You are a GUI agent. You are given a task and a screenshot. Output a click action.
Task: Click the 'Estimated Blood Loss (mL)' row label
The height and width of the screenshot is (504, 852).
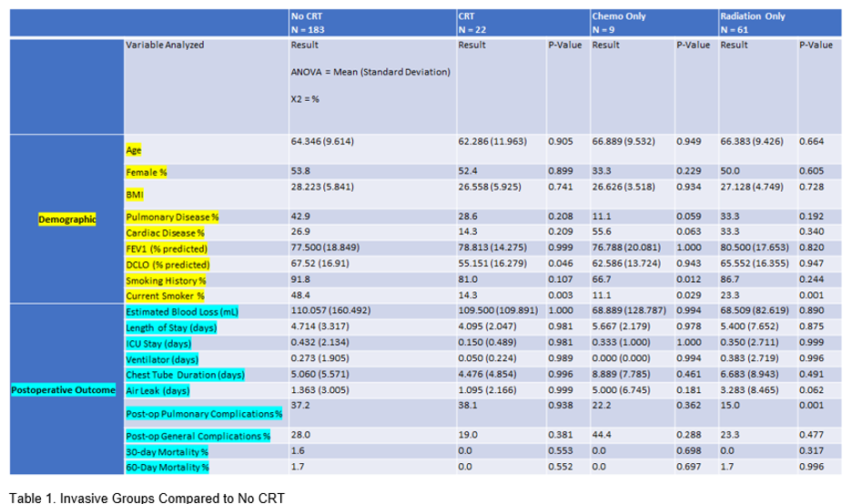pyautogui.click(x=180, y=312)
